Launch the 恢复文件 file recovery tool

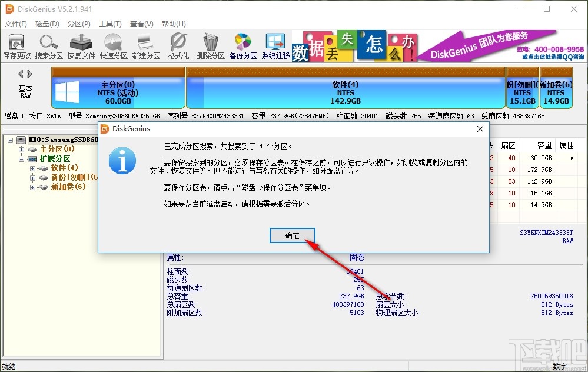81,46
